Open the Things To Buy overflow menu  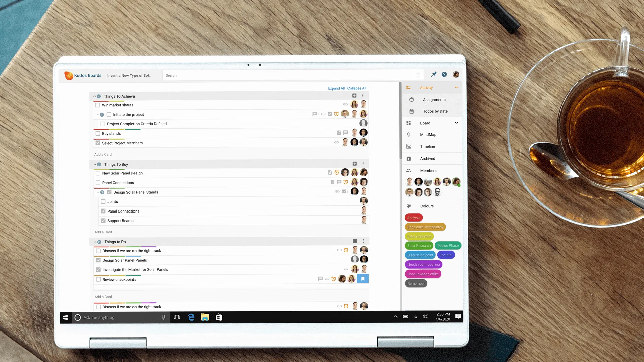point(363,164)
